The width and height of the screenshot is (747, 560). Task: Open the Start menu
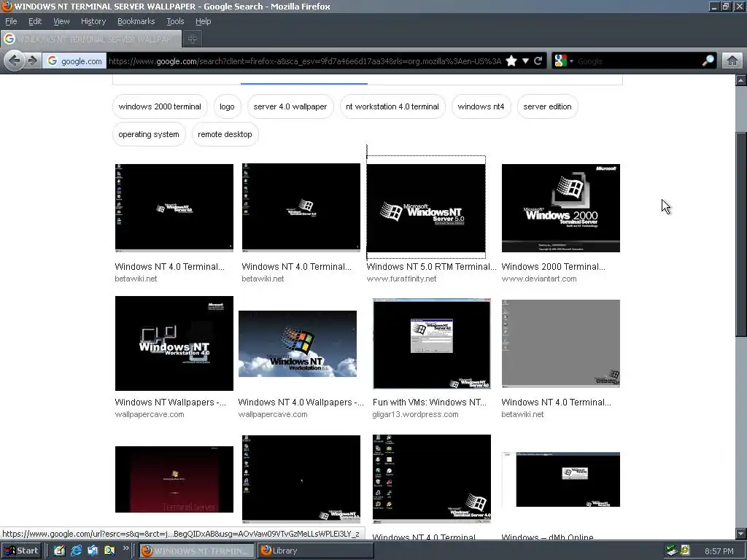[21, 551]
